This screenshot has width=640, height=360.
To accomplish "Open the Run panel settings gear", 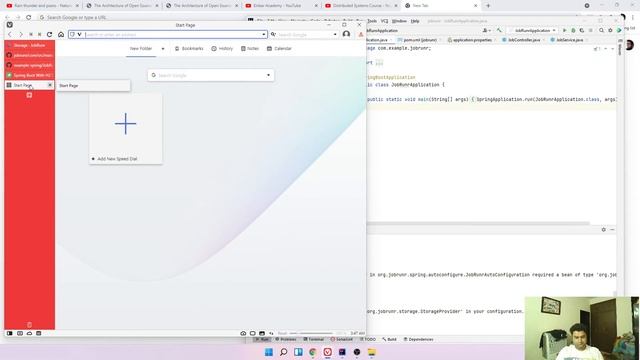I will pyautogui.click(x=604, y=230).
